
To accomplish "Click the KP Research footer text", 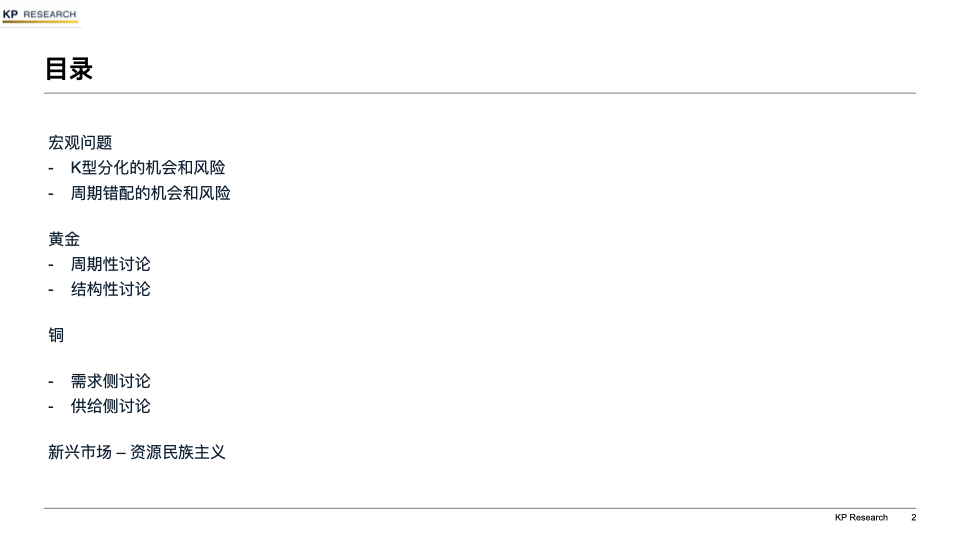I will (x=861, y=517).
